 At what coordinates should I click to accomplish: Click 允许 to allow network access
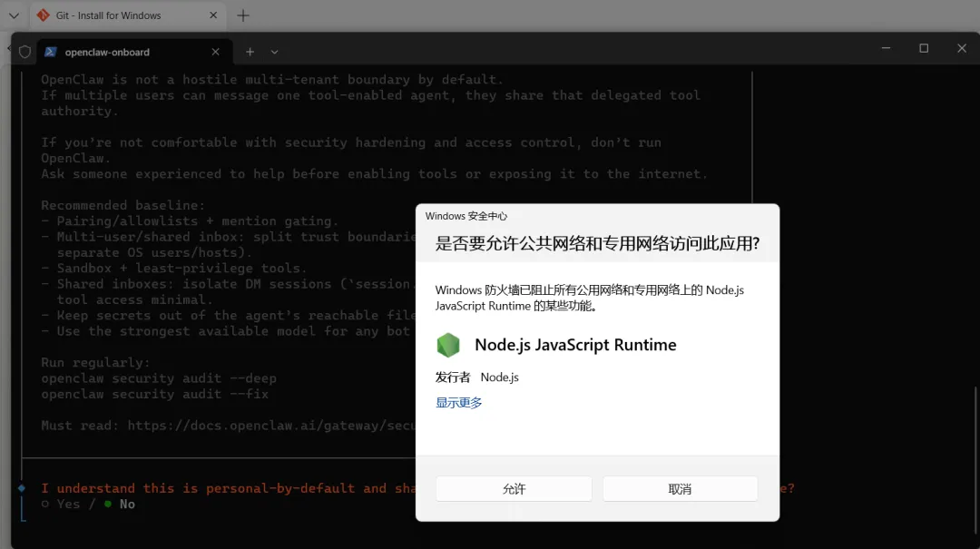click(514, 489)
